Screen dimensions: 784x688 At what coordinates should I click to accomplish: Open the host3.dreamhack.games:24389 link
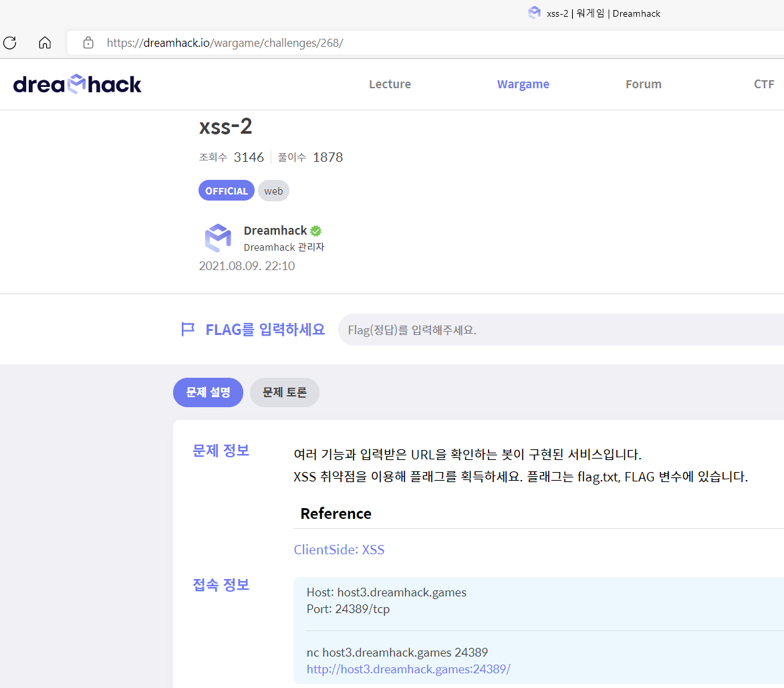pyautogui.click(x=408, y=669)
